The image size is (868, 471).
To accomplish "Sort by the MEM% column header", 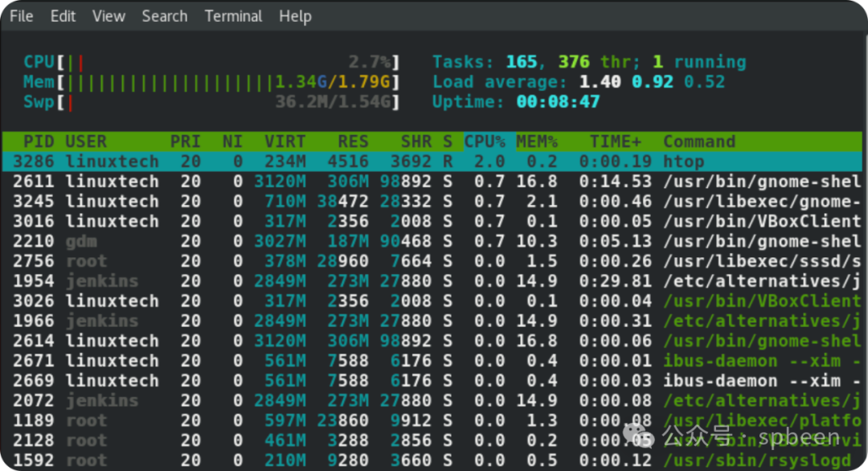I will 537,141.
